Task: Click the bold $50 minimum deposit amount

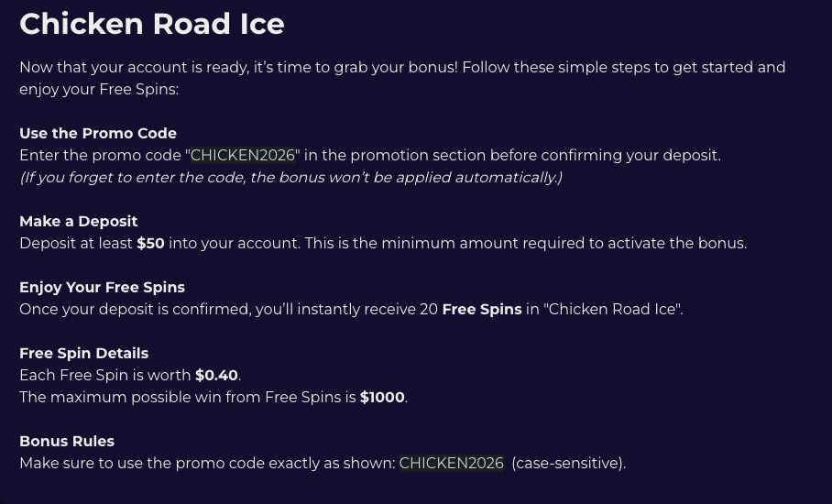Action: point(150,244)
